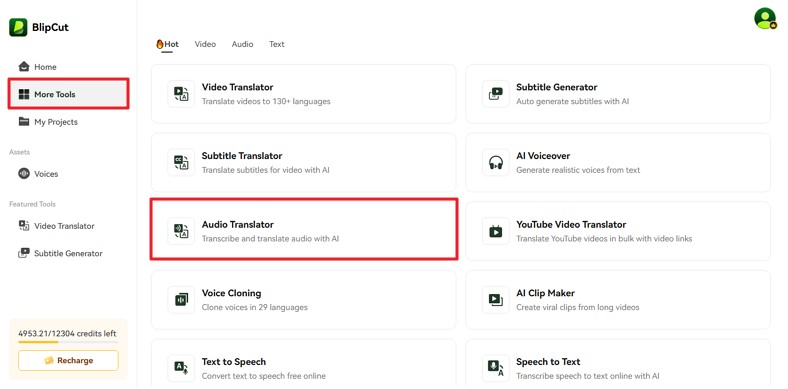This screenshot has width=788, height=389.
Task: Click the Recharge button
Action: pos(68,360)
